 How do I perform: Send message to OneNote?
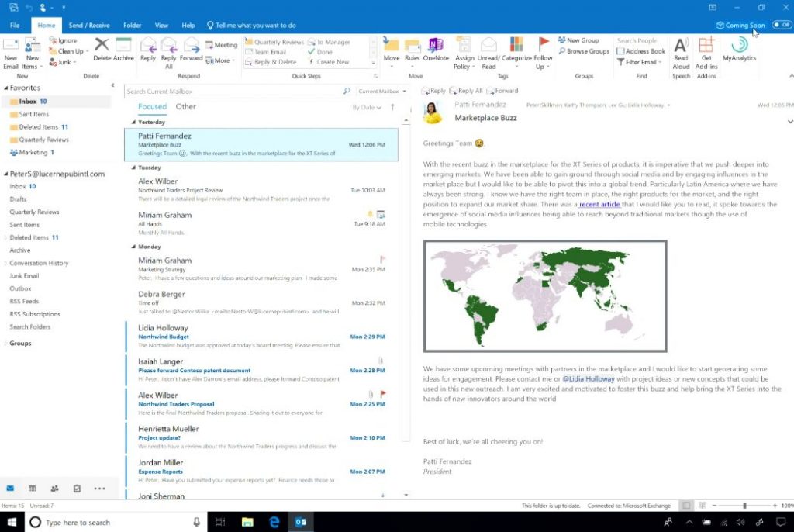[436, 50]
